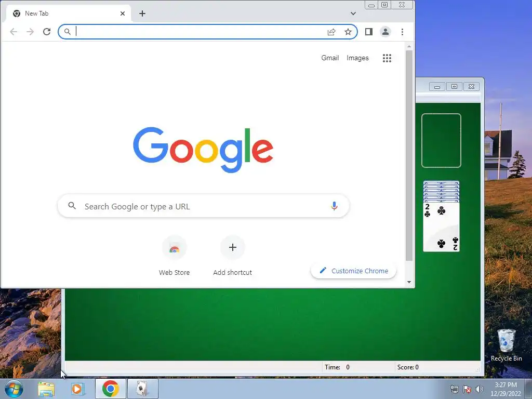Click the share this page icon

(x=331, y=32)
